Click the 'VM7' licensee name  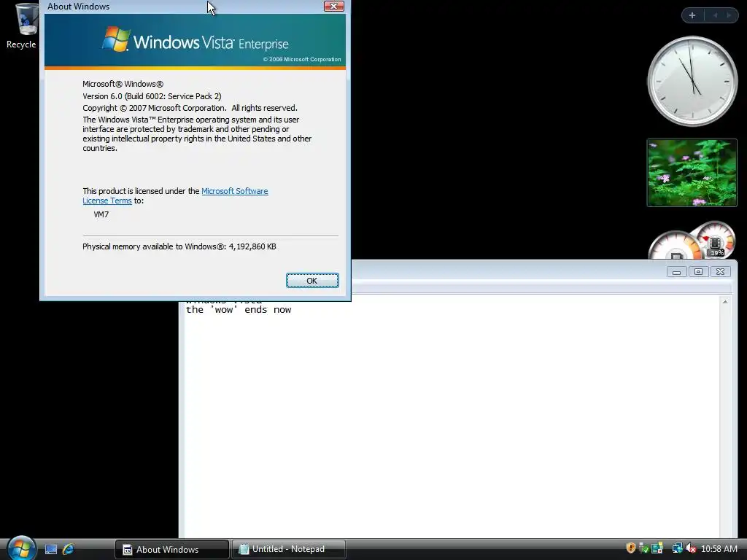pyautogui.click(x=101, y=214)
